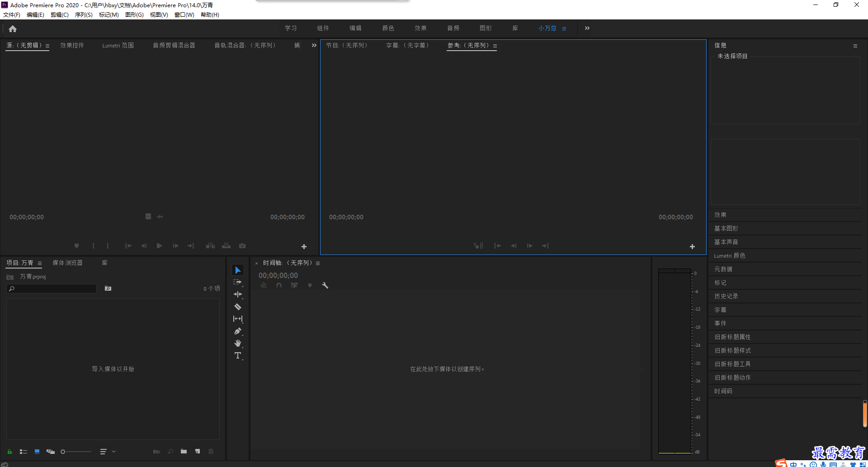Click the project panel Find magnifier icon
The width and height of the screenshot is (868, 467).
click(170, 451)
